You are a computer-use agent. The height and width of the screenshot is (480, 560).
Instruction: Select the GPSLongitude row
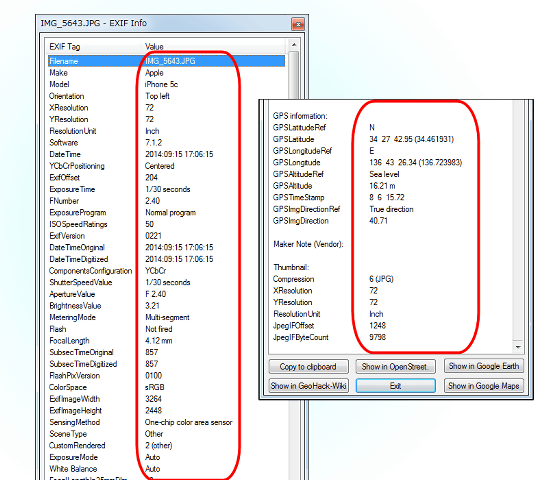coord(391,162)
